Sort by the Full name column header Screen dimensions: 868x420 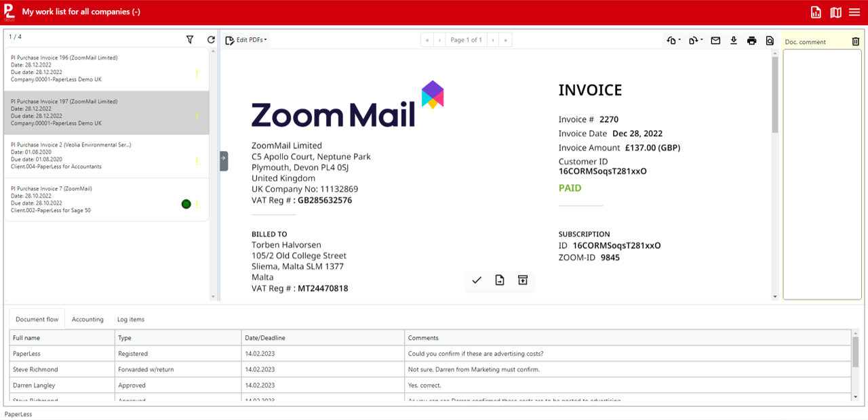tap(62, 337)
